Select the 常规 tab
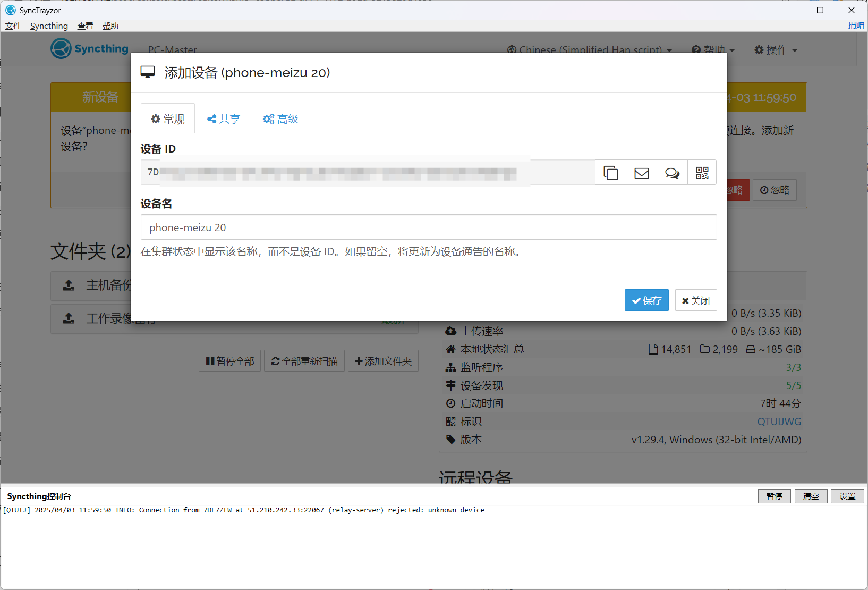The width and height of the screenshot is (868, 590). tap(168, 119)
